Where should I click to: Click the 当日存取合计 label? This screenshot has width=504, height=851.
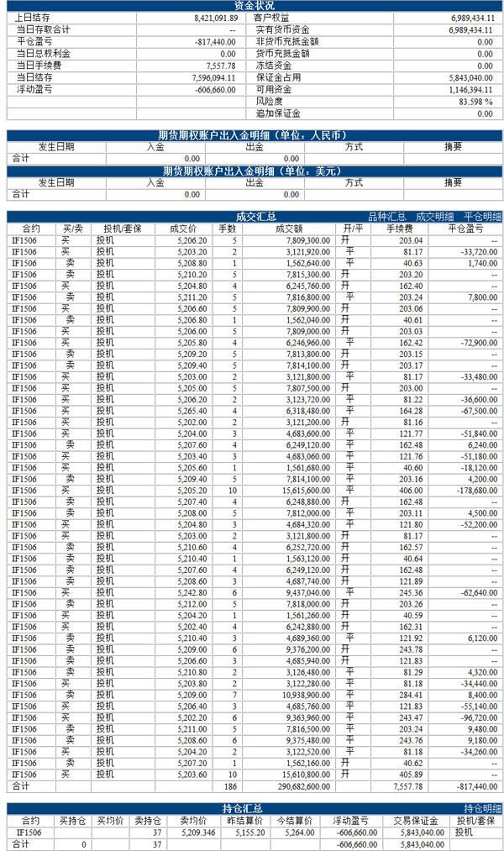[43, 30]
